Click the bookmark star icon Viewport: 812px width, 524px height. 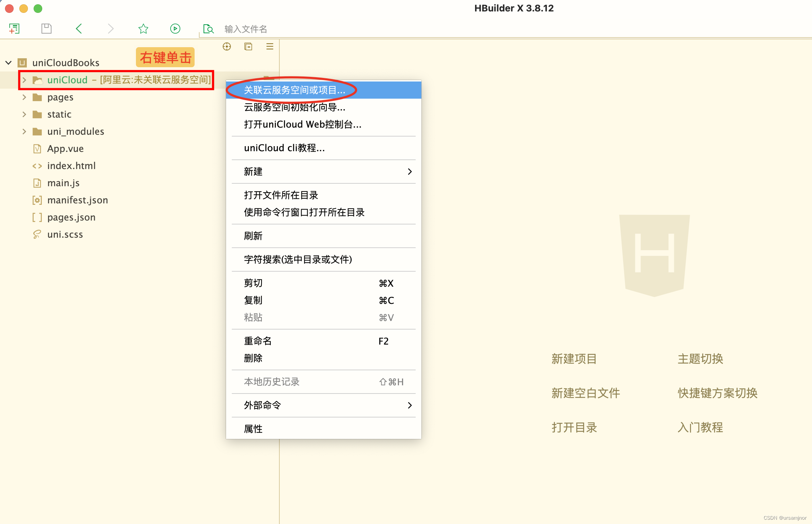tap(143, 29)
